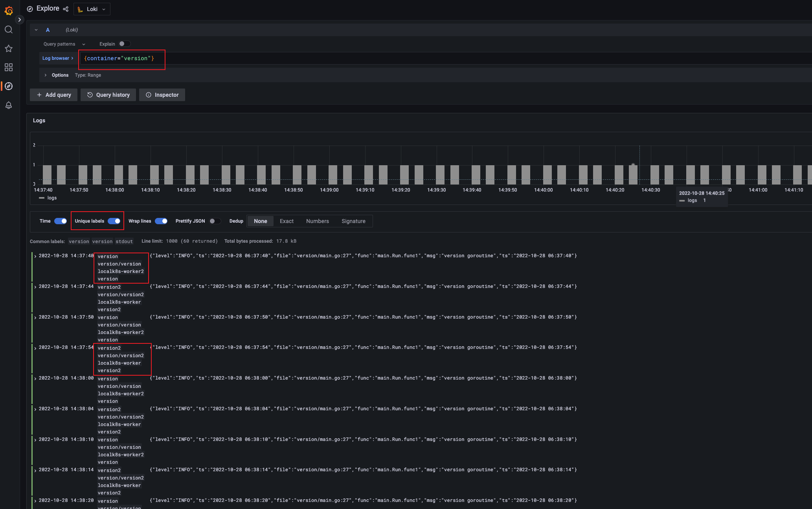Toggle the Time switch

(x=61, y=221)
